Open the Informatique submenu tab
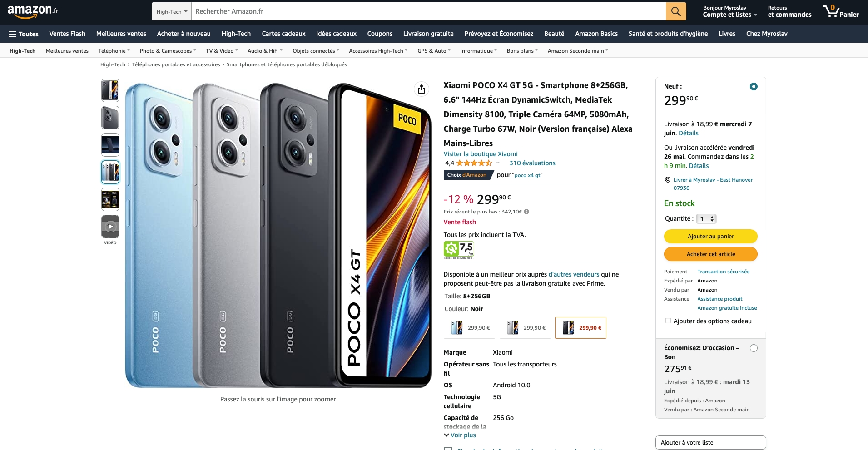This screenshot has height=450, width=868. click(x=478, y=51)
